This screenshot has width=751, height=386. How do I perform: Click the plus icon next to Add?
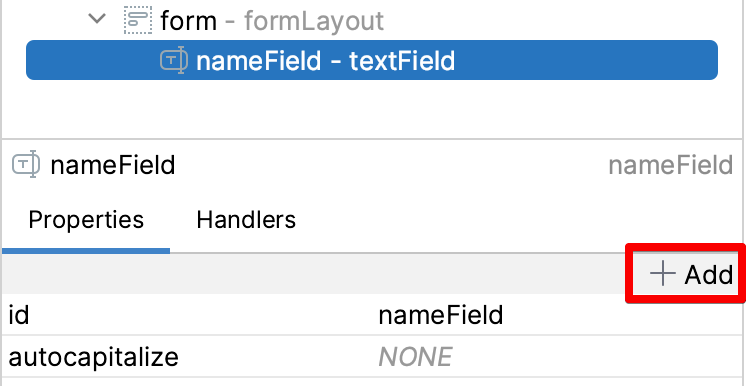[x=663, y=274]
